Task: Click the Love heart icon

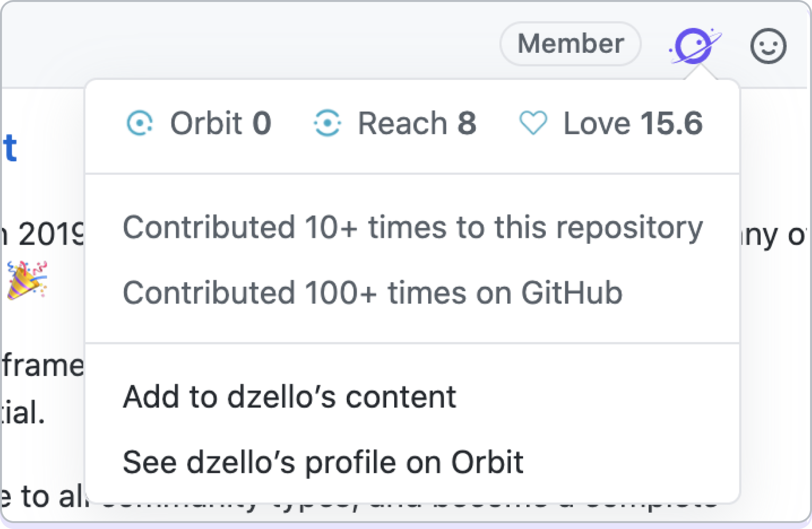Action: click(533, 123)
